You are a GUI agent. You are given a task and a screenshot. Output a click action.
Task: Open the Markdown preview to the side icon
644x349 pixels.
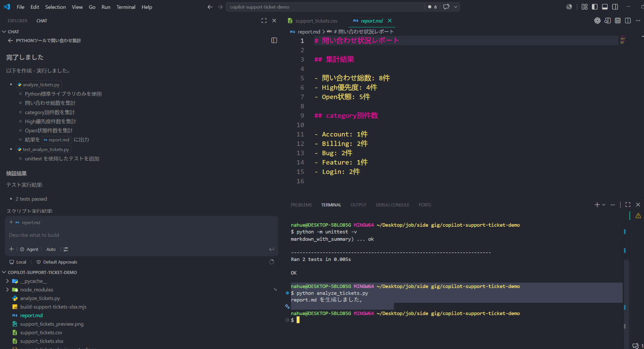pyautogui.click(x=608, y=20)
